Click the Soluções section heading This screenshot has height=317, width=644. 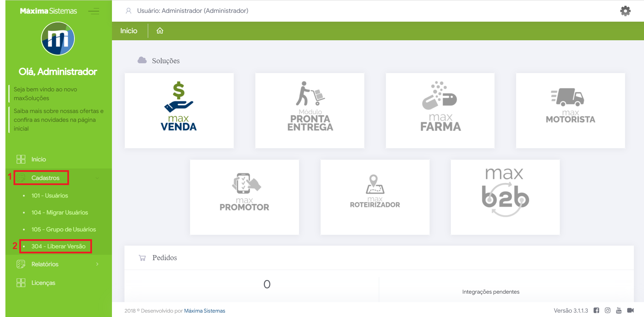(x=166, y=61)
